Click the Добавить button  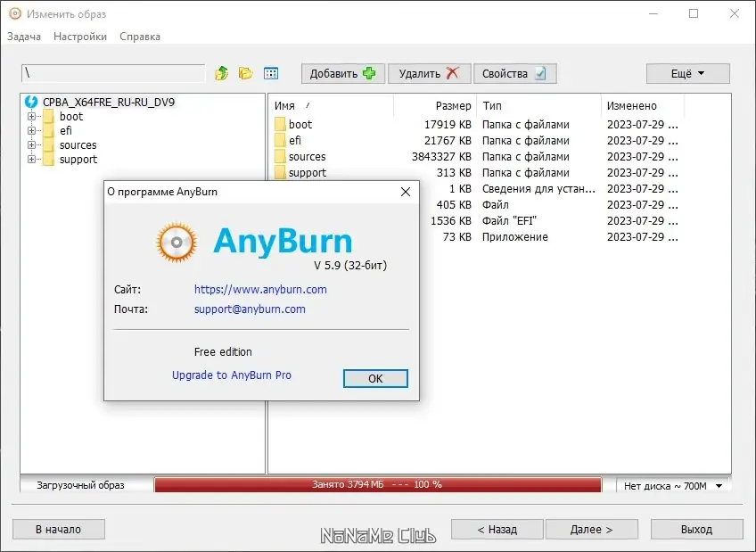(x=343, y=74)
